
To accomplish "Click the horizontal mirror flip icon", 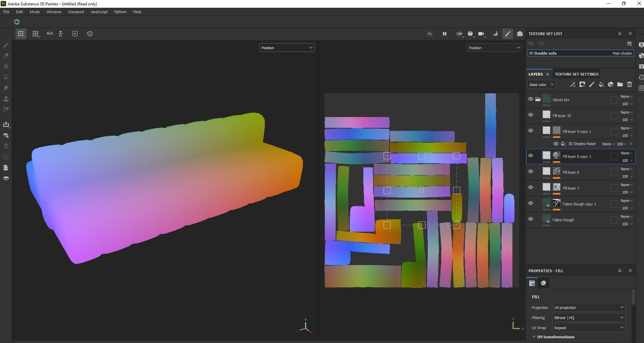I will [x=50, y=34].
